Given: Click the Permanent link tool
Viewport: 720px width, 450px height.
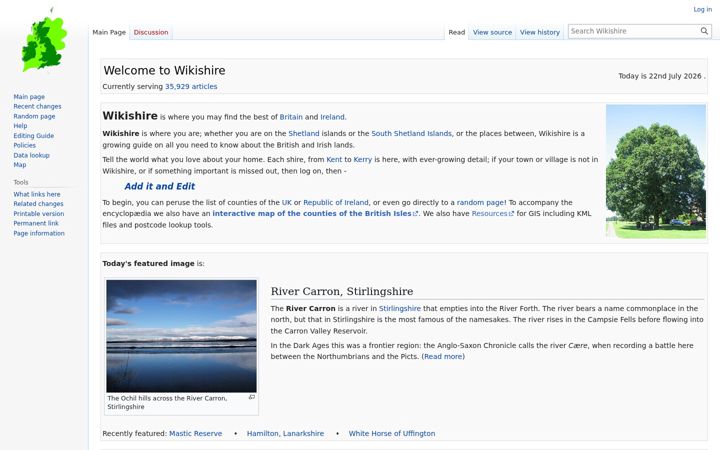Looking at the screenshot, I should (36, 223).
